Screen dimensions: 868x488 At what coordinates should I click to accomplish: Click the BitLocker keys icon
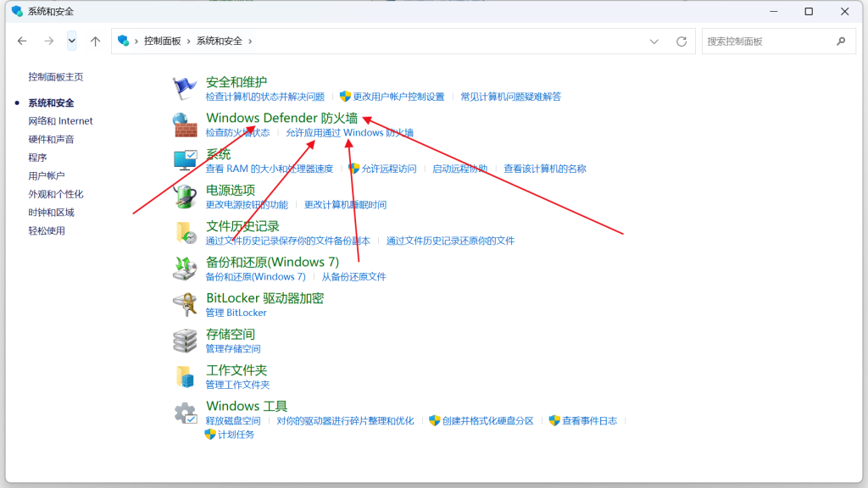click(x=185, y=304)
